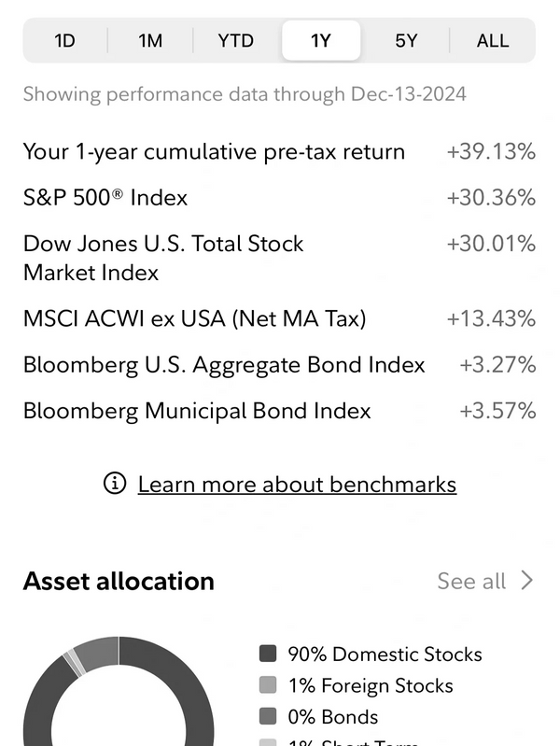Select the YTD performance tab
The height and width of the screenshot is (746, 560).
pos(236,40)
